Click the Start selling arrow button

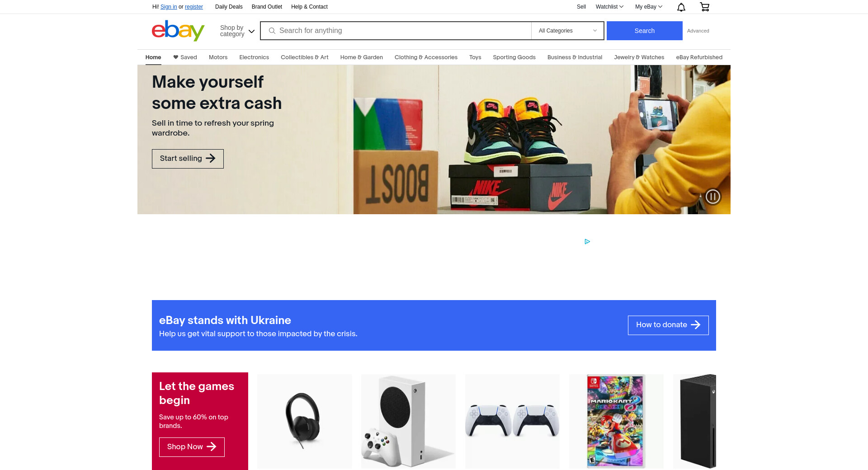point(188,159)
